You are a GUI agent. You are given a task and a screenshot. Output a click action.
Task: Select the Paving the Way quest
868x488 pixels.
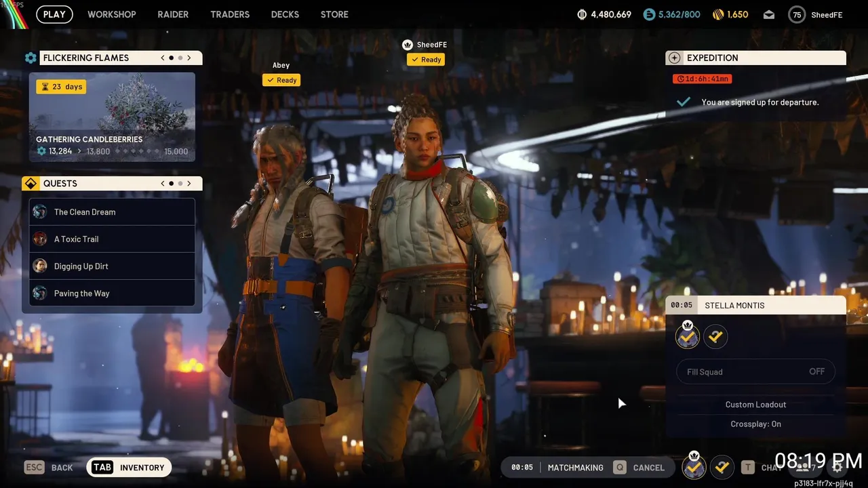tap(112, 293)
